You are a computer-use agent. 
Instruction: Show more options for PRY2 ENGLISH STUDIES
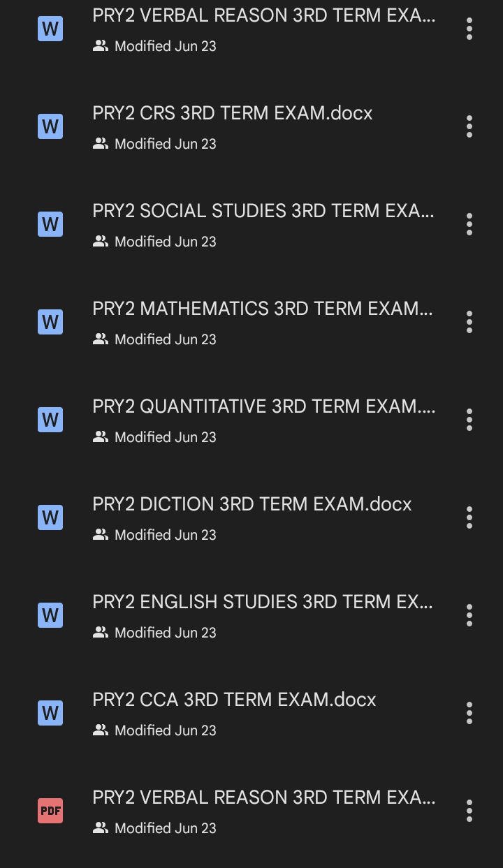click(469, 615)
